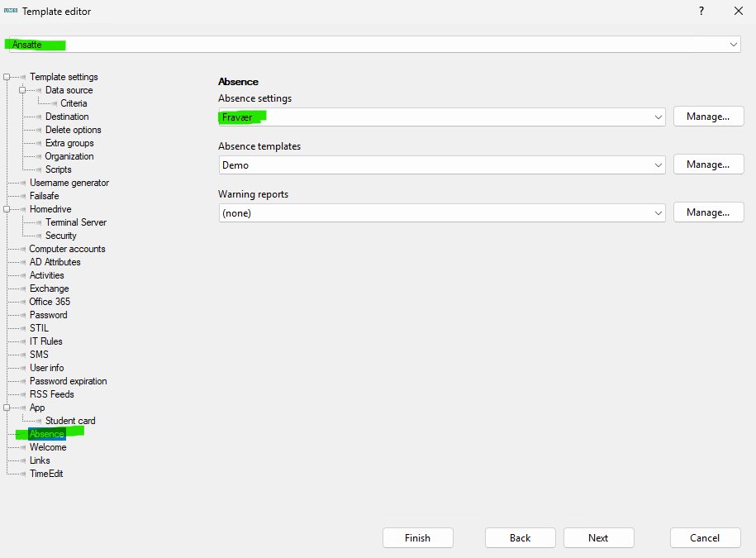Select Password expiration in sidebar
756x558 pixels.
pos(69,381)
